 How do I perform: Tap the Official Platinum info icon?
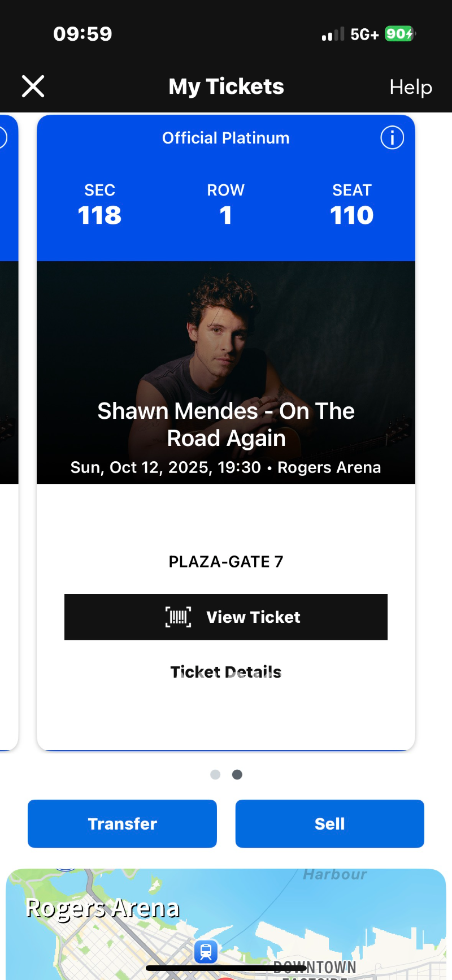392,137
